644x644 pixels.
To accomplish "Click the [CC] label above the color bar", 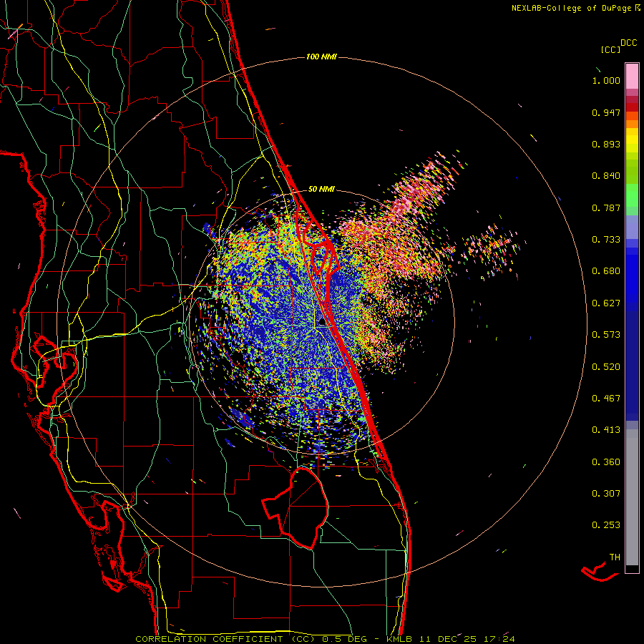I will [610, 49].
